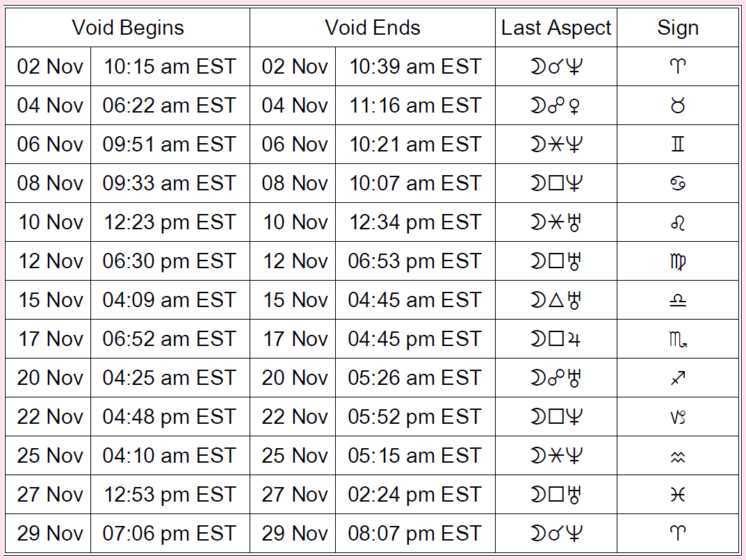Click the Moon opposite Venus aspect glyph

pos(556,106)
